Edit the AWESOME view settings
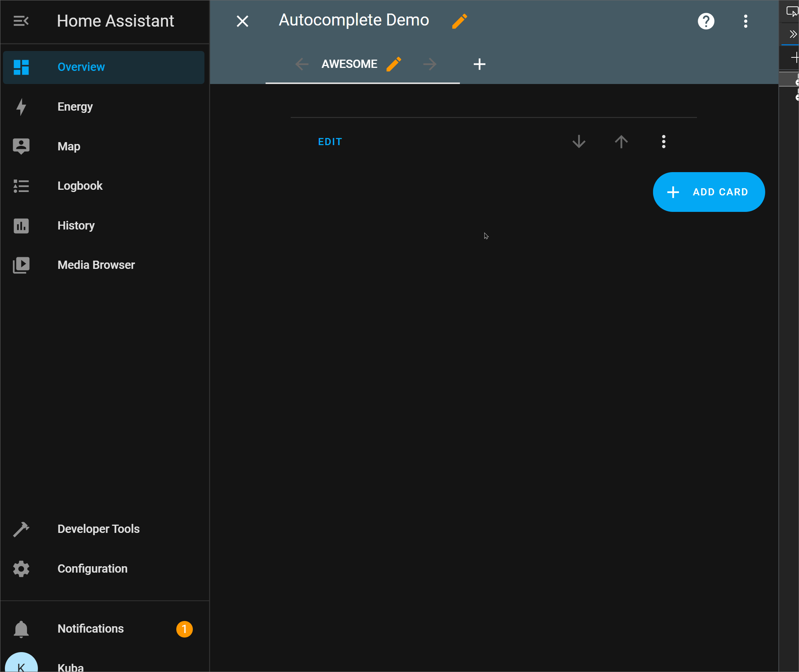 (x=393, y=64)
